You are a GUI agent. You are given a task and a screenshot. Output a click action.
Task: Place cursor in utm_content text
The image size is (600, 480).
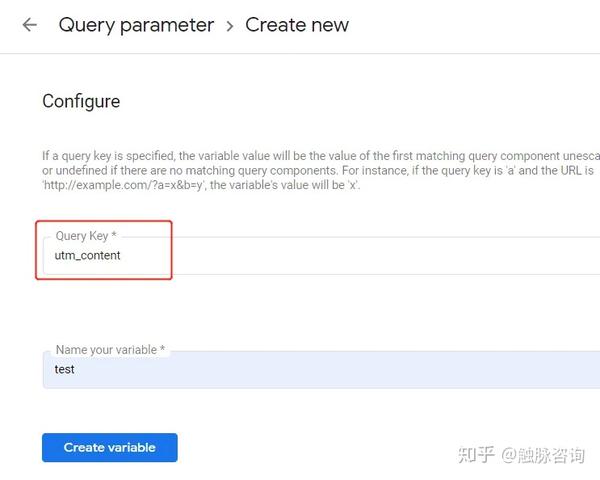coord(87,255)
